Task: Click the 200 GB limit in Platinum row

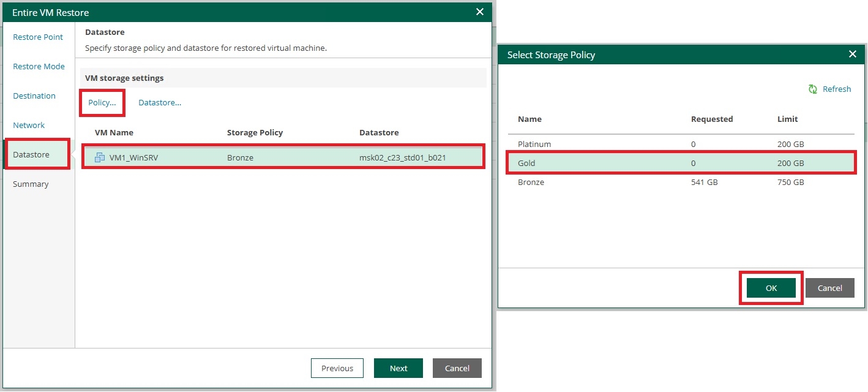Action: coord(791,145)
